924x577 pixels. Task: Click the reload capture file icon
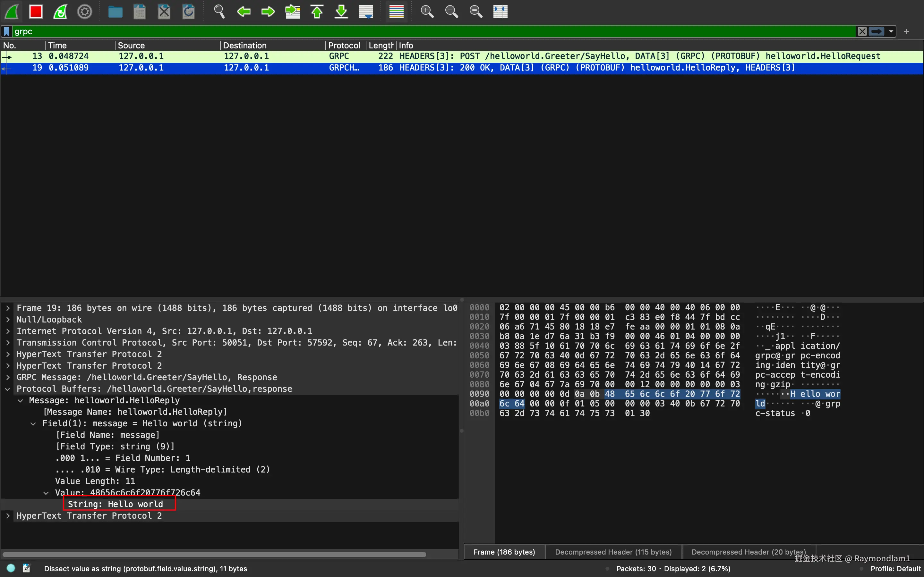click(x=189, y=12)
